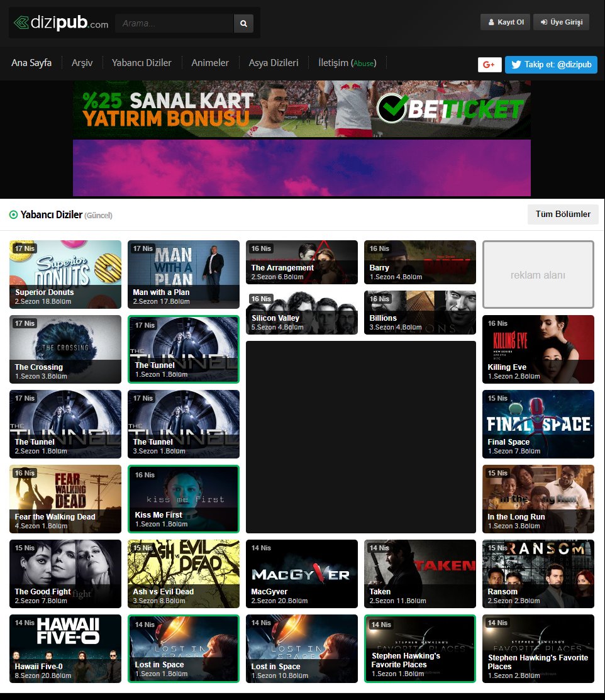Click the reklam alanı placeholder box
The height and width of the screenshot is (700, 605).
(538, 274)
